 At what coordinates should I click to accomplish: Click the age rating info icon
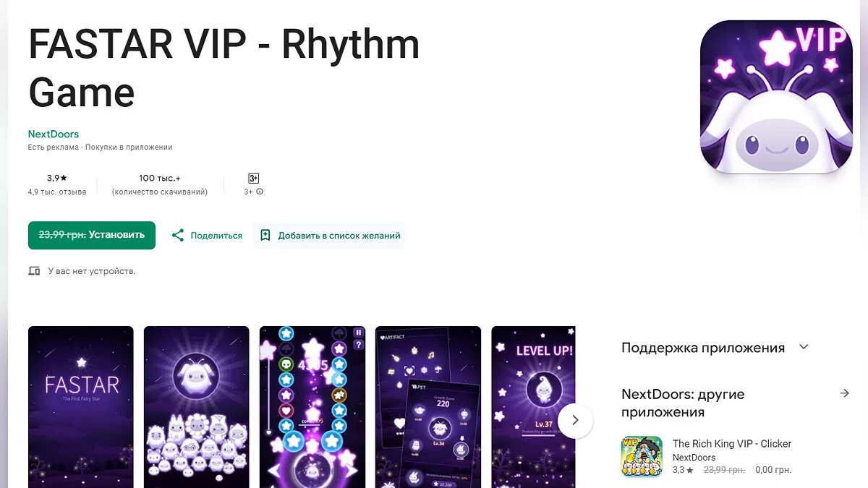coord(260,192)
